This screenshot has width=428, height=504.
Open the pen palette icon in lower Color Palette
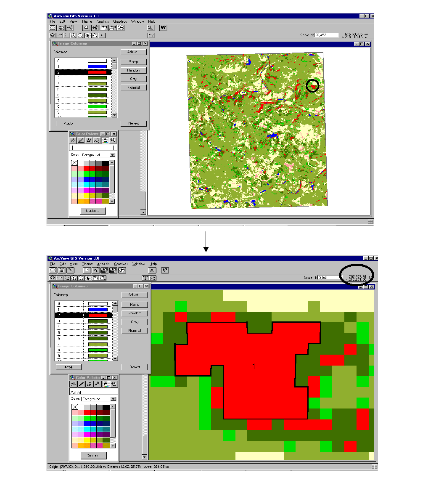[81, 384]
